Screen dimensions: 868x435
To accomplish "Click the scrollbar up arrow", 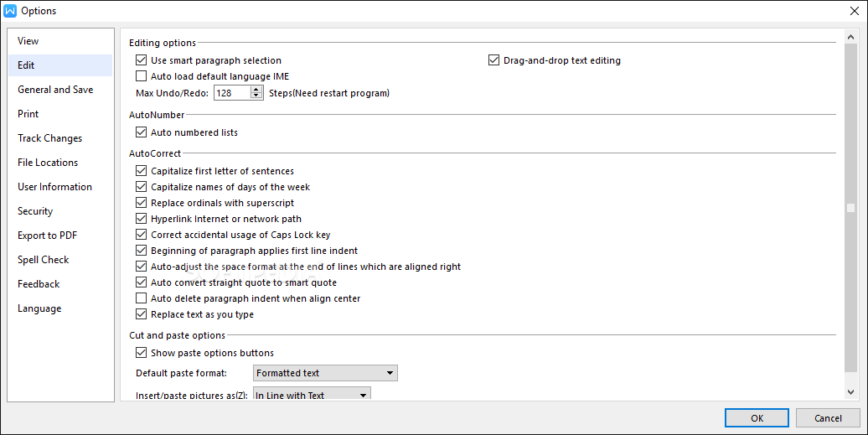I will (x=851, y=37).
